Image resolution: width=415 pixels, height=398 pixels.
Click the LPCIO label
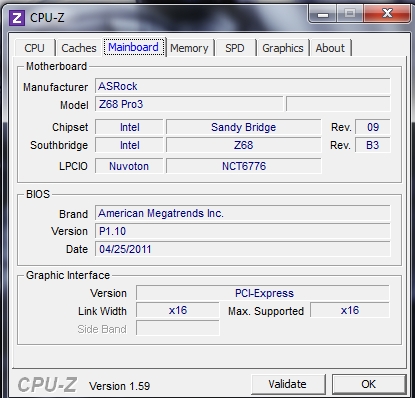[73, 166]
